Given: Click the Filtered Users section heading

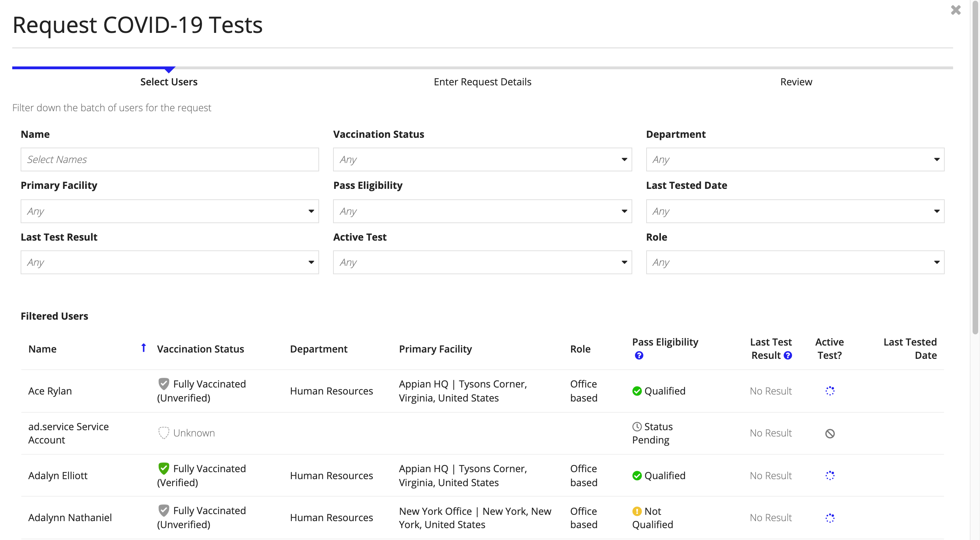Looking at the screenshot, I should coord(55,316).
